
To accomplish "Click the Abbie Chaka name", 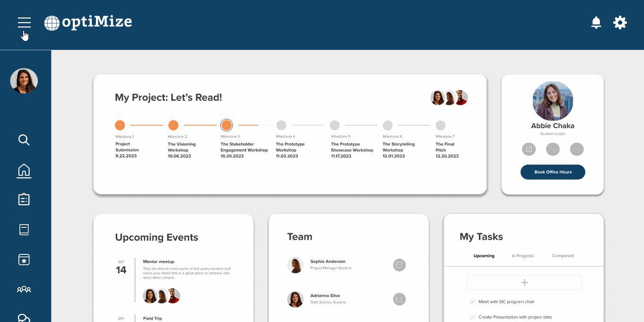I will click(553, 126).
